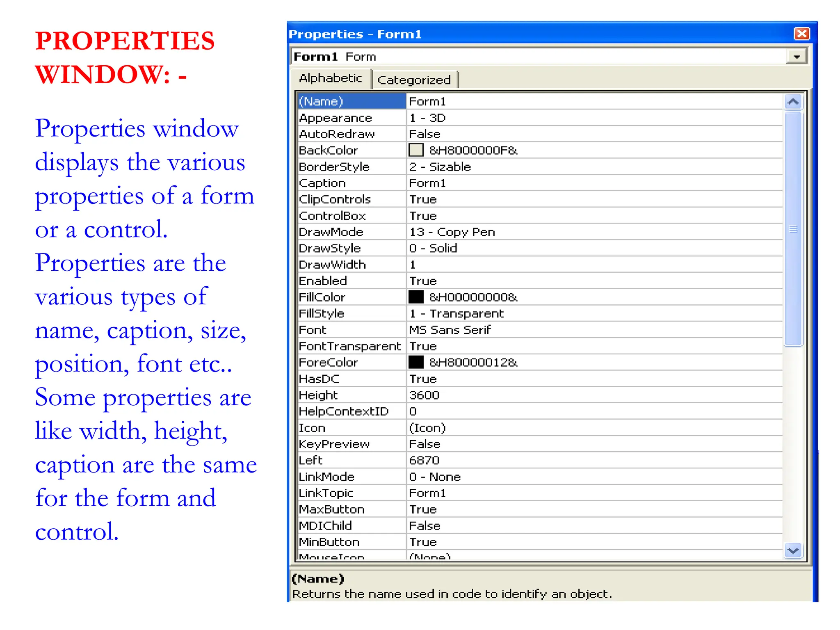Select the DrawMode property
Viewport: 840px width, 630px height.
pyautogui.click(x=352, y=232)
